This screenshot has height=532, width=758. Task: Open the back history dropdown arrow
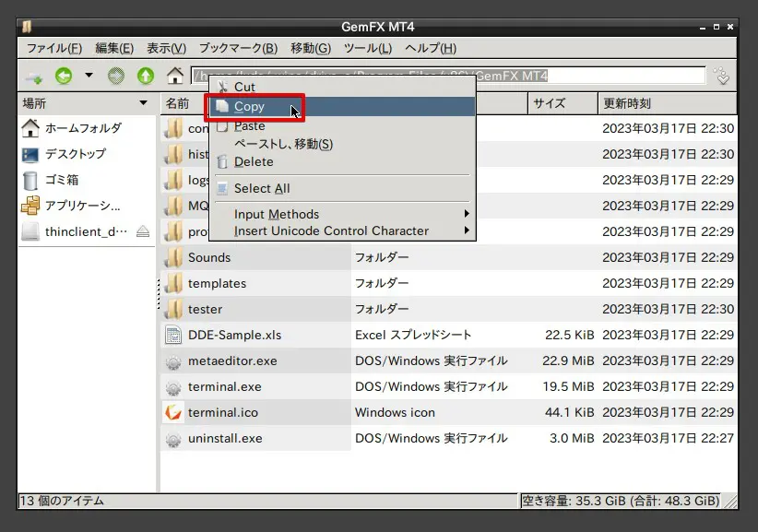(x=89, y=77)
